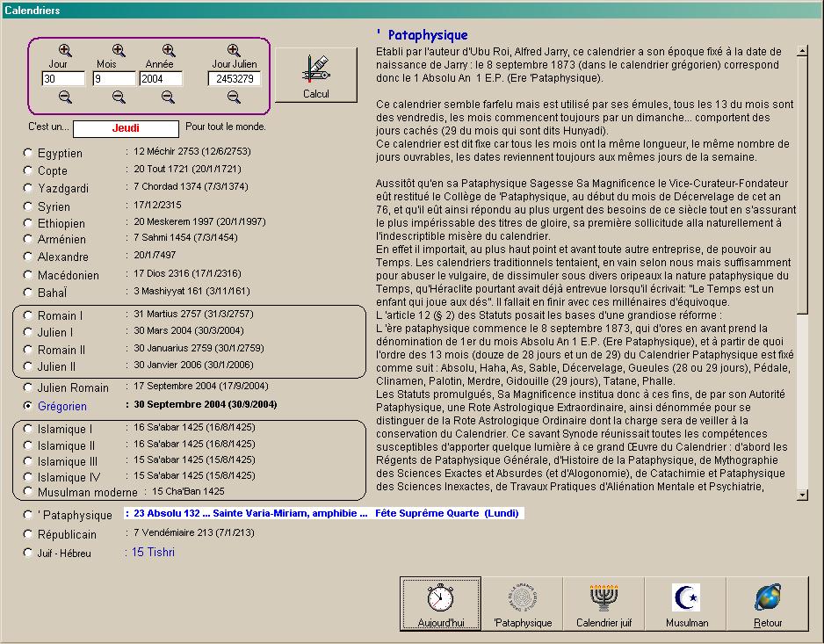Image resolution: width=824 pixels, height=644 pixels.
Task: Click the Année input field
Action: pos(161,79)
